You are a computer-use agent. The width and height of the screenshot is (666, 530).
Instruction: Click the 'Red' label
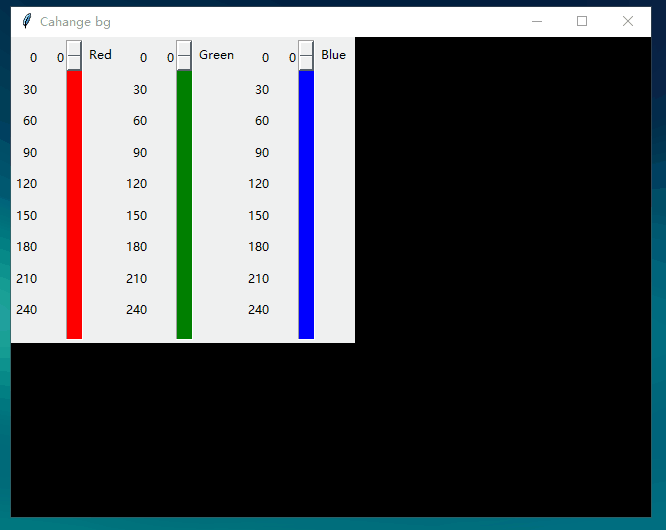tap(100, 55)
